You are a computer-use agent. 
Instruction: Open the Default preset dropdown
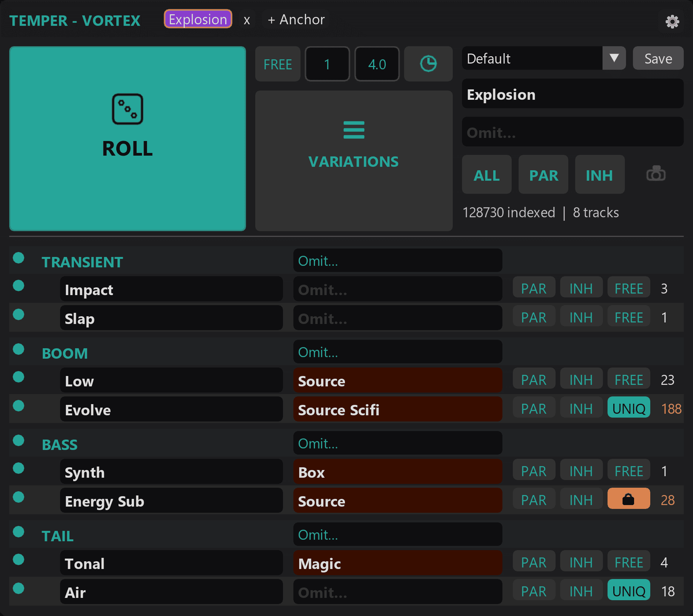point(614,59)
